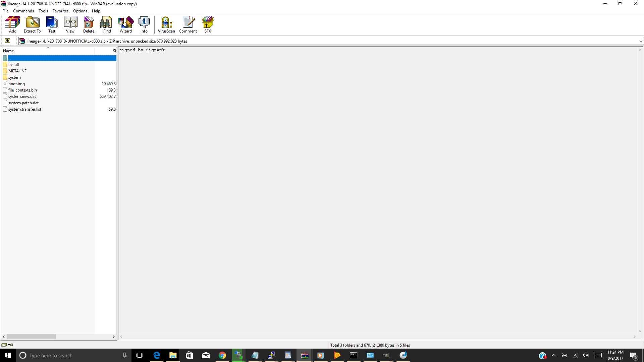Viewport: 644px width, 362px height.
Task: Launch Google Chrome from the taskbar
Action: (x=222, y=355)
